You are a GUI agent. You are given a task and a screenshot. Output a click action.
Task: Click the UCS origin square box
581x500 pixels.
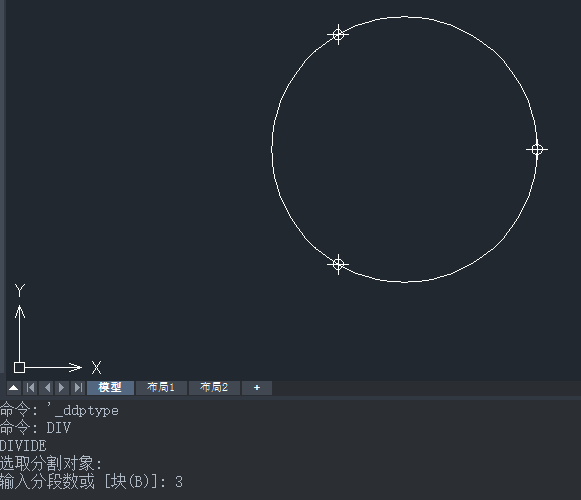click(x=19, y=367)
